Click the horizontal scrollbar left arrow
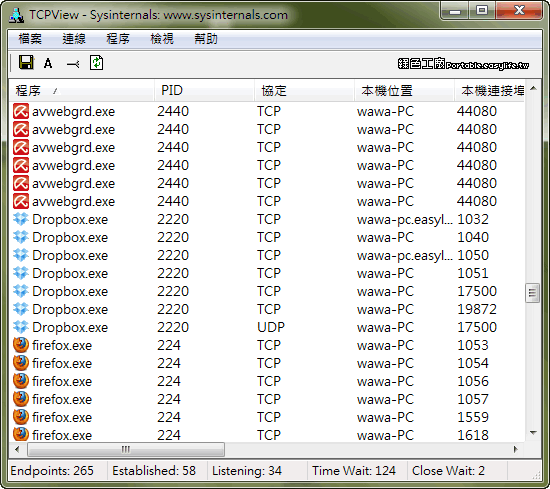Image resolution: width=550 pixels, height=489 pixels. pos(17,449)
